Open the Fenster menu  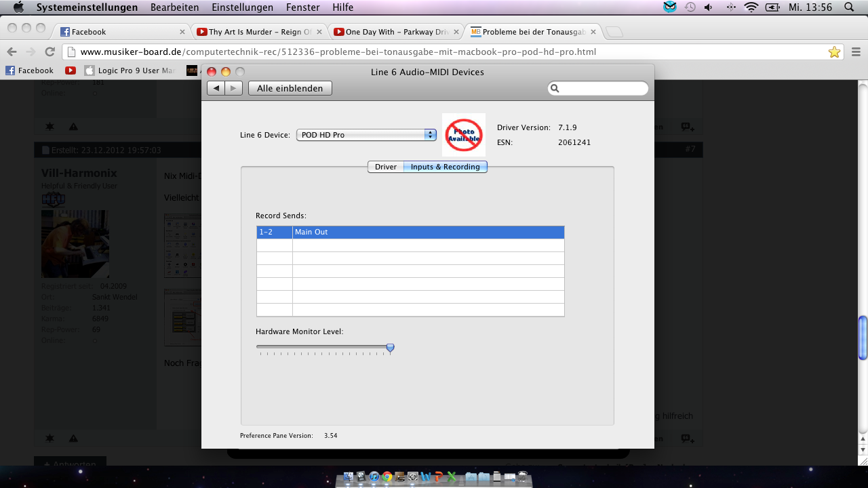pyautogui.click(x=303, y=7)
